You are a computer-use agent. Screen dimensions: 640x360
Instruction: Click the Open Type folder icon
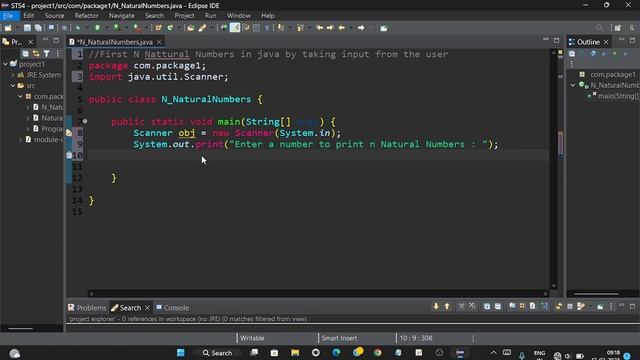point(191,28)
